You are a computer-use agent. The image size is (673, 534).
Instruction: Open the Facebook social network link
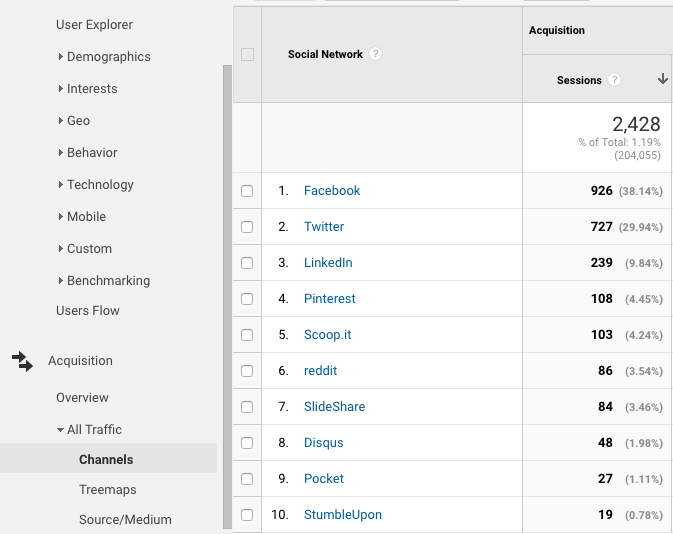pos(332,191)
